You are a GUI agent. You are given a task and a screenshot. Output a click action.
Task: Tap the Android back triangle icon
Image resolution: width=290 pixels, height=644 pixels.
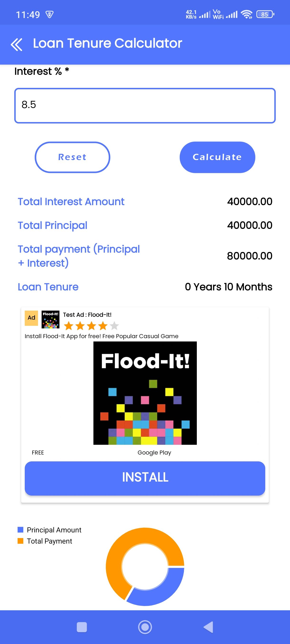(x=208, y=627)
